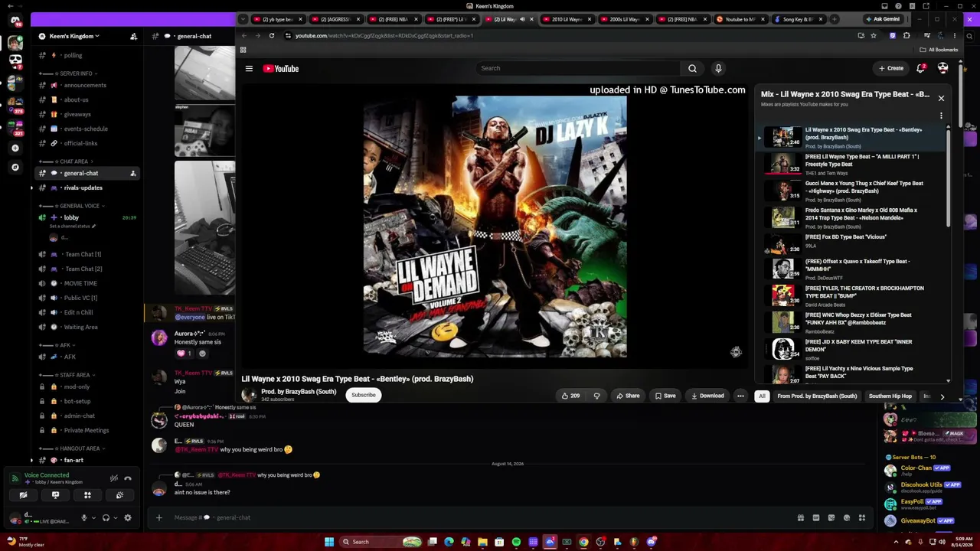Open Spotify from the taskbar
The height and width of the screenshot is (551, 980).
tap(516, 542)
